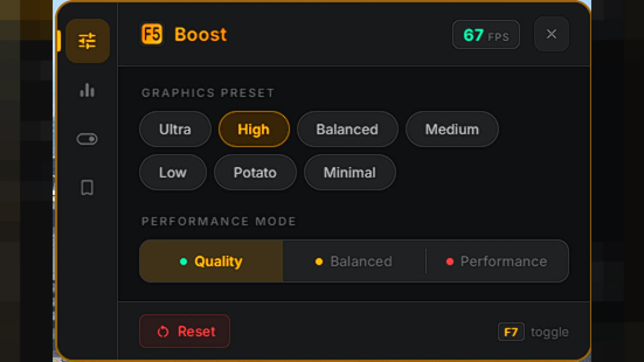This screenshot has width=644, height=362.
Task: Choose the Balanced graphics preset pill
Action: click(347, 129)
